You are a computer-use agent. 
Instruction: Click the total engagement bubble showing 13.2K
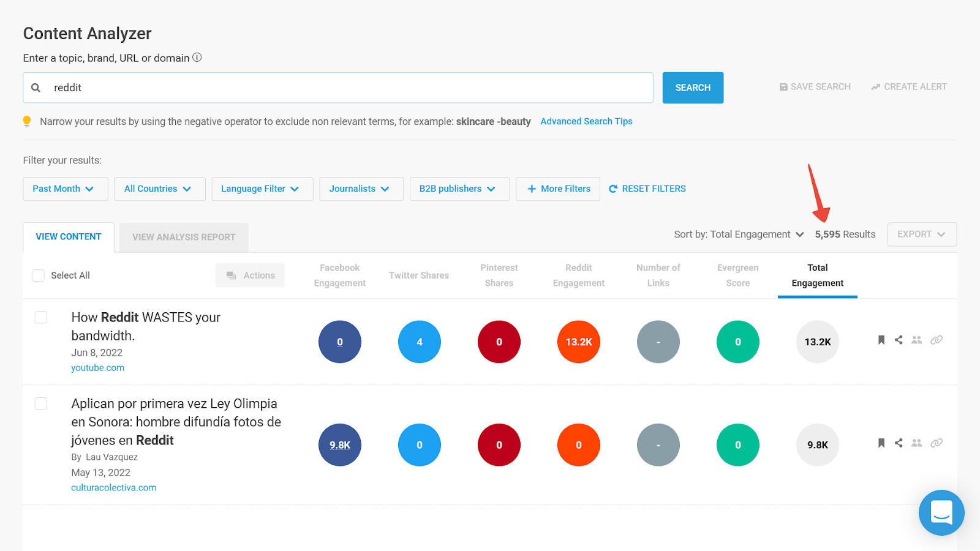pyautogui.click(x=818, y=342)
